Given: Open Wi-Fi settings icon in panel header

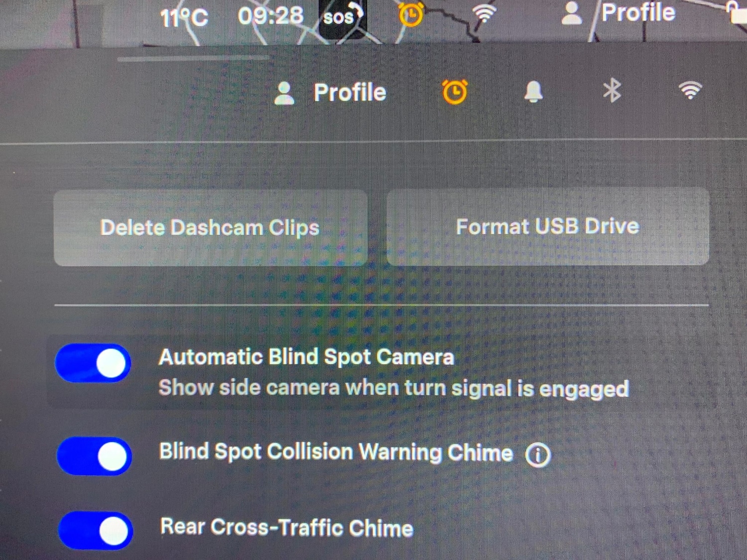Looking at the screenshot, I should coord(690,90).
